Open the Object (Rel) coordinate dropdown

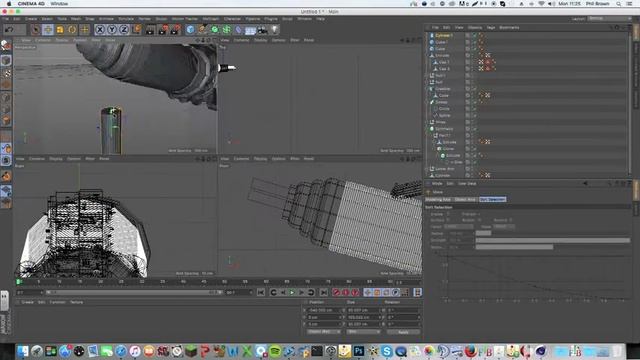[x=324, y=332]
